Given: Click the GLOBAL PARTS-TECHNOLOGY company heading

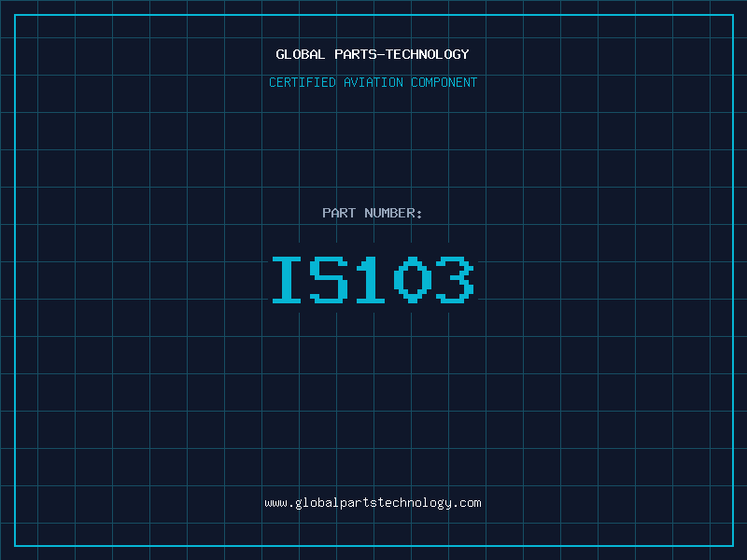Looking at the screenshot, I should (373, 54).
